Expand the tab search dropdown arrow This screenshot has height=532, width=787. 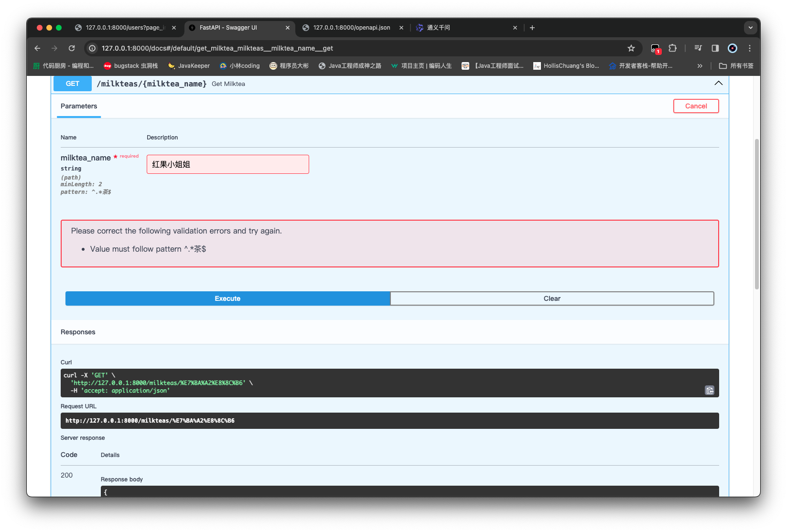751,28
